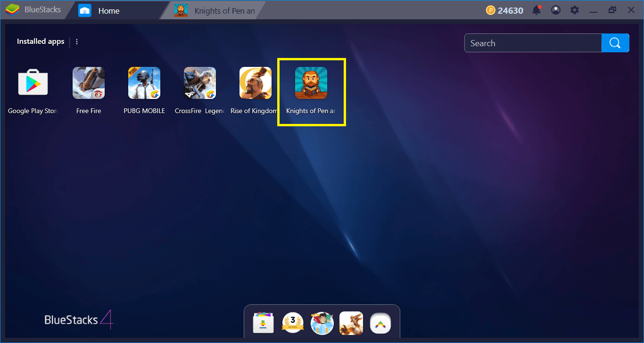The image size is (644, 343).
Task: Open the installed apps options menu
Action: click(x=77, y=41)
